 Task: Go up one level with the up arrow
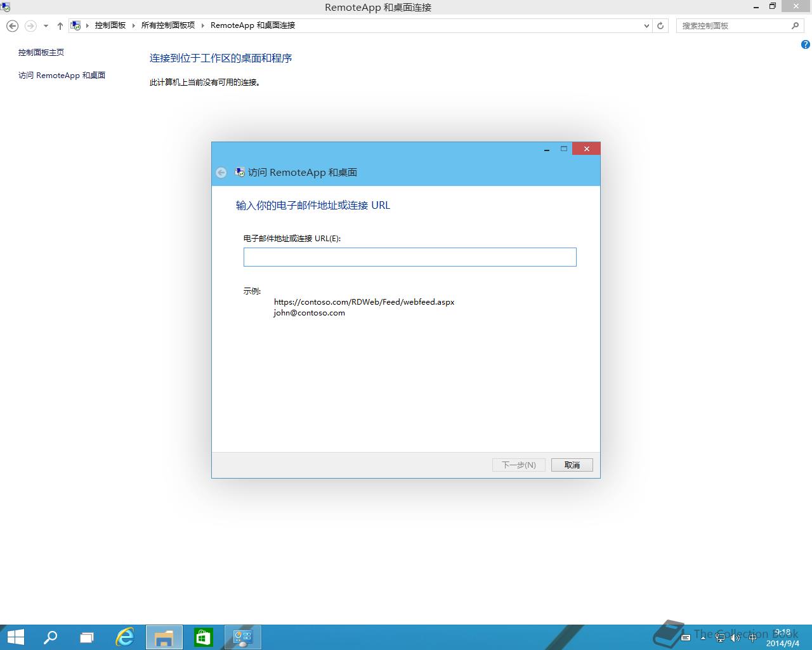coord(60,26)
